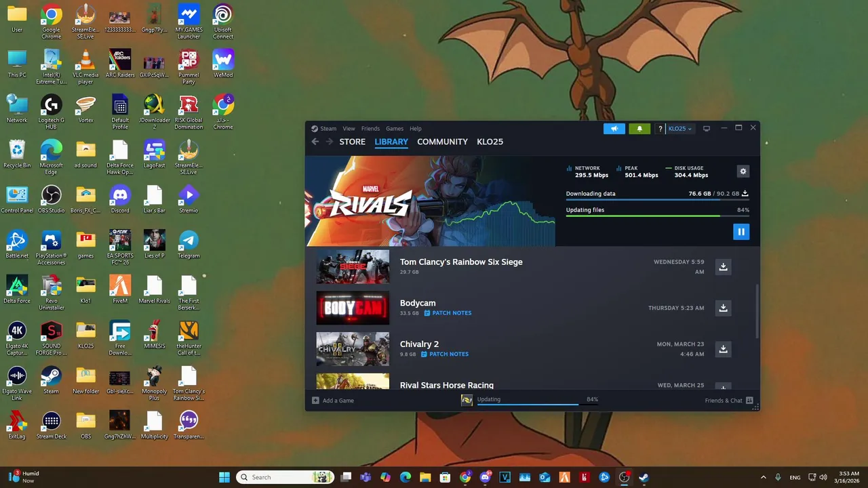Click the Marvel Rivals download banner
Screen dimensions: 868x488
coord(430,201)
